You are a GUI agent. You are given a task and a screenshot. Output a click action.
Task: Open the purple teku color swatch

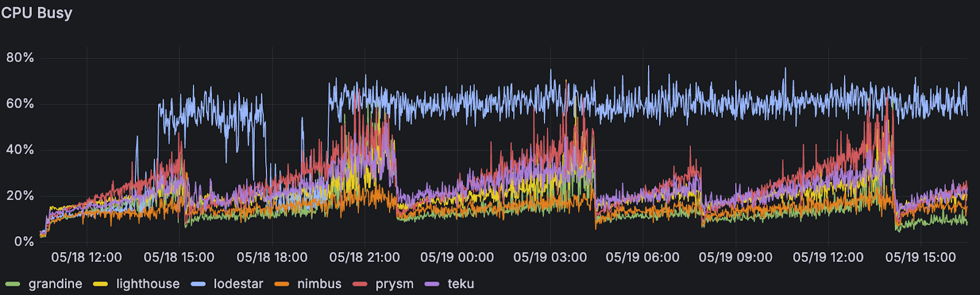point(432,284)
